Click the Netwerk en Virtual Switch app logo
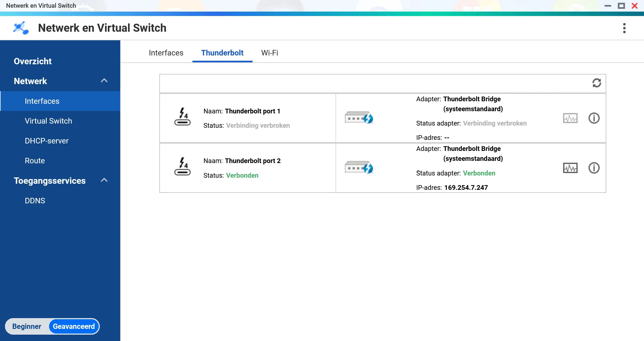 point(21,28)
